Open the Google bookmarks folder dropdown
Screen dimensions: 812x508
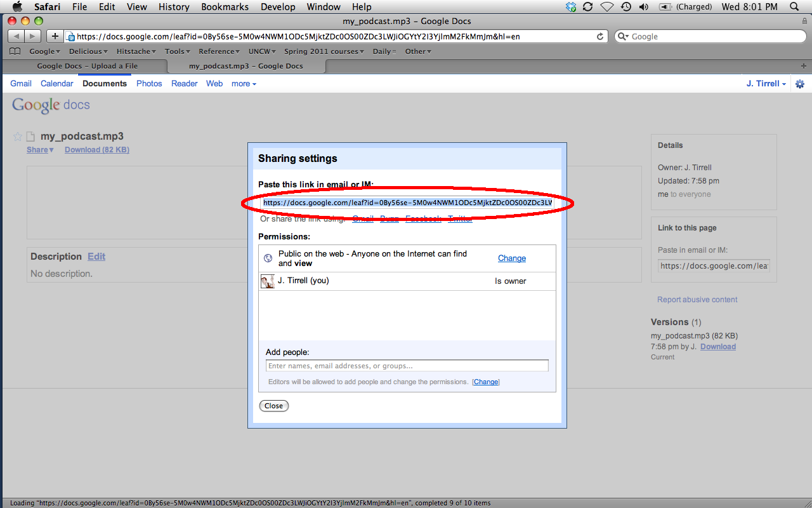click(x=45, y=51)
